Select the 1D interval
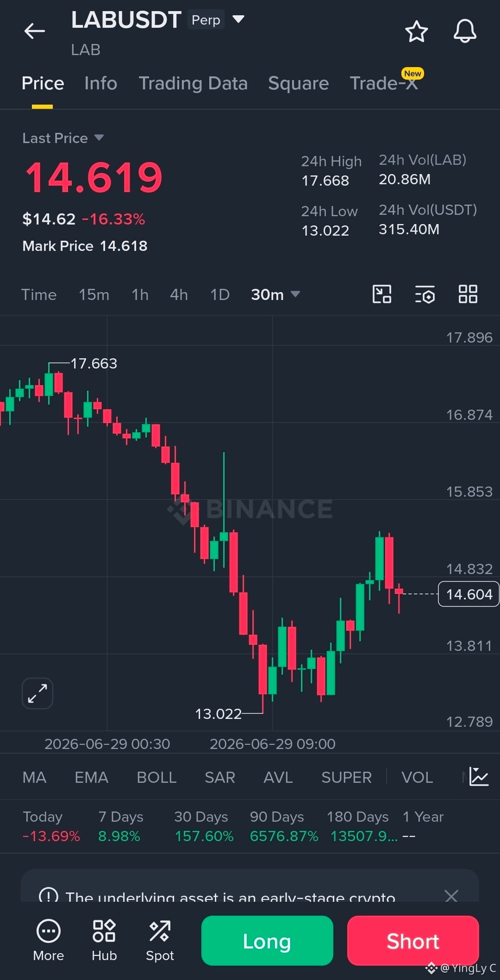The height and width of the screenshot is (980, 500). (x=220, y=294)
